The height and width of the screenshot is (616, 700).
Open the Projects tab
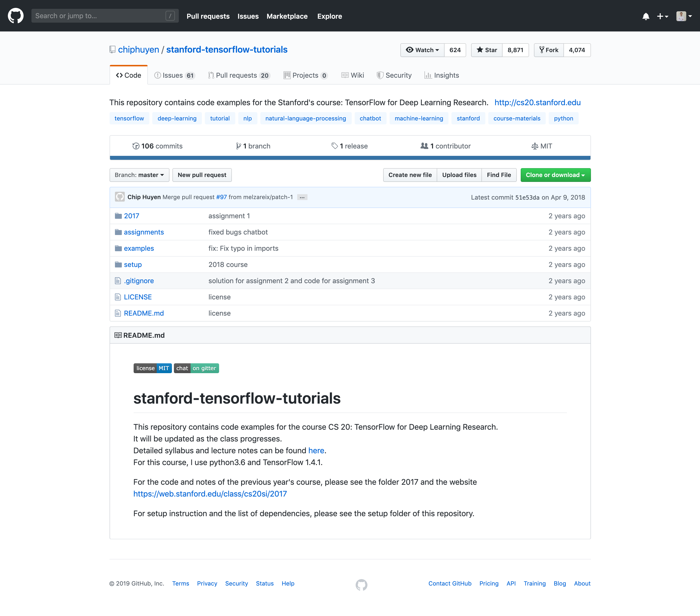(x=306, y=75)
